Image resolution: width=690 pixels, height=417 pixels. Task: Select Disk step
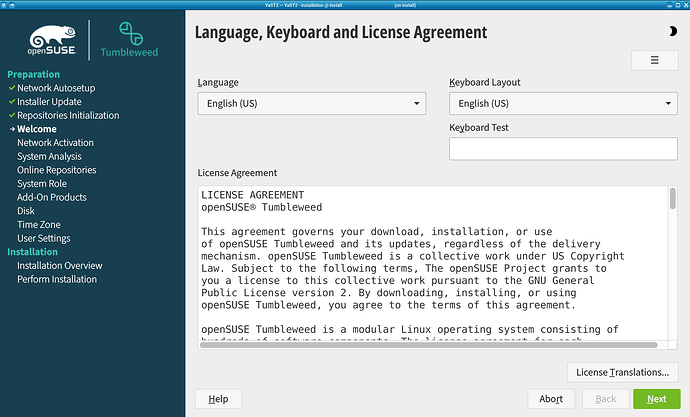coord(26,211)
